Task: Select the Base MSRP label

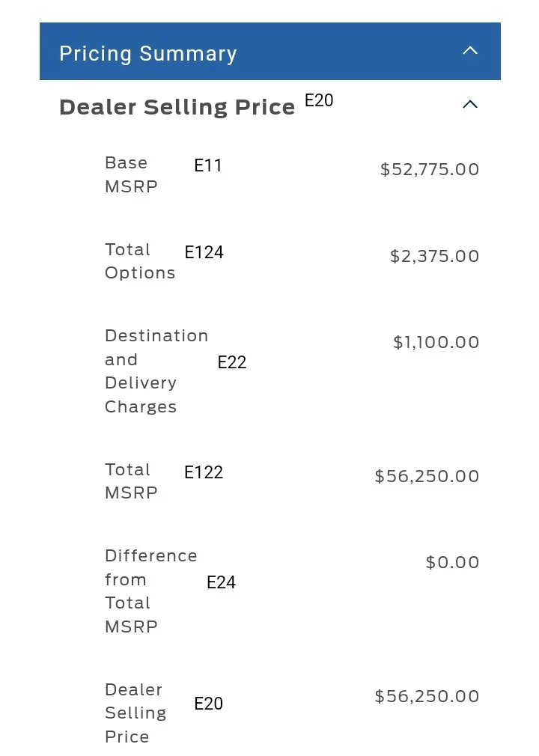Action: pos(131,174)
